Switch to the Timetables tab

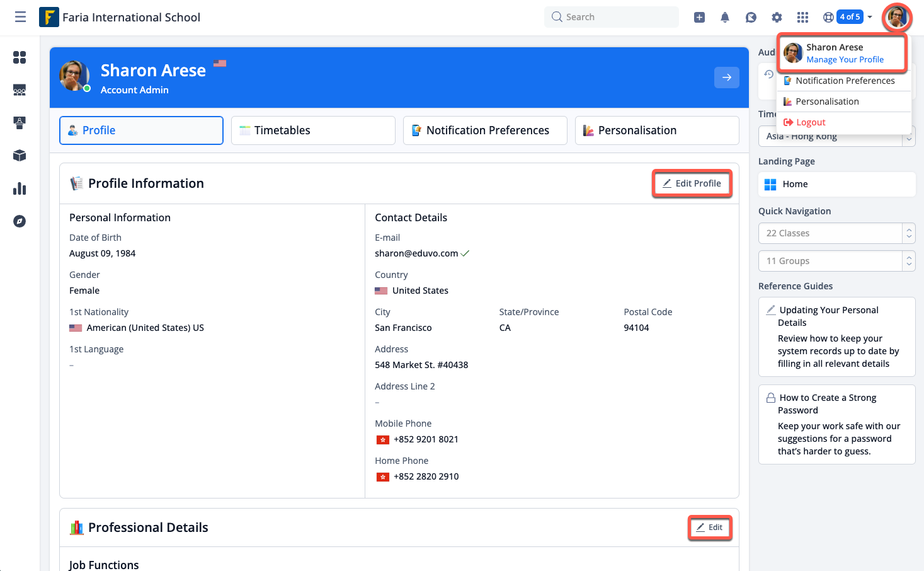(x=313, y=130)
